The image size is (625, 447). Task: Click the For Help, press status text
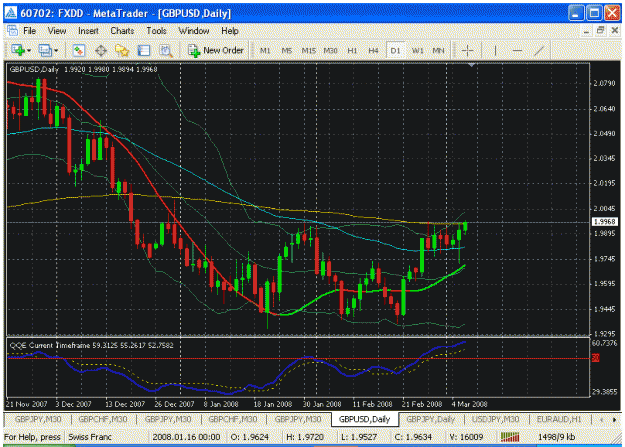pos(32,437)
